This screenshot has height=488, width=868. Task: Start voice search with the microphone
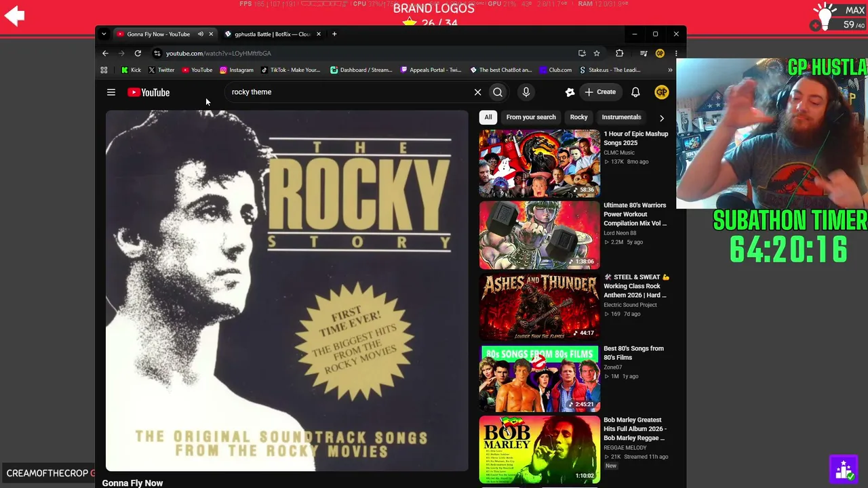click(526, 92)
